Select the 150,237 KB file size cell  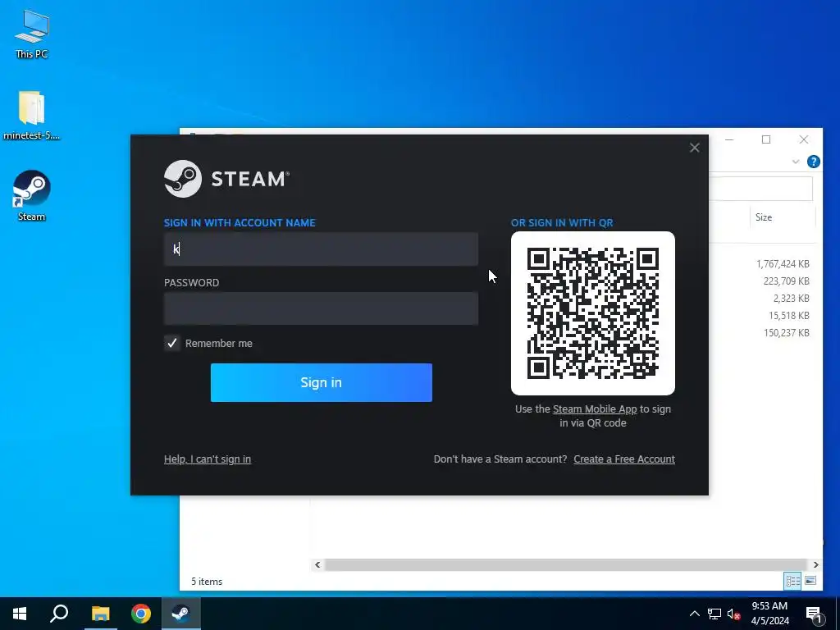(x=786, y=333)
